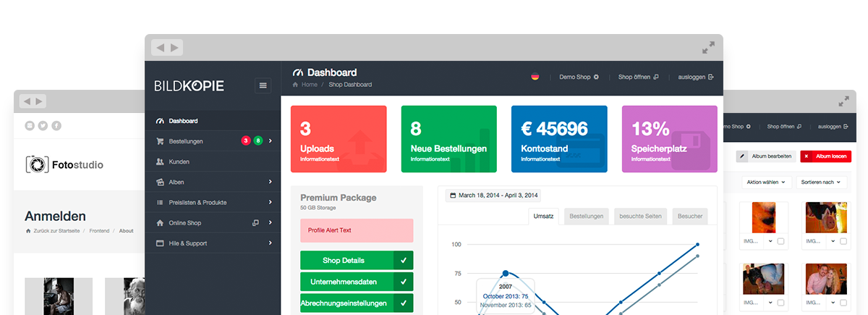Click the home icon in dashboard breadcrumb
Image resolution: width=868 pixels, height=315 pixels.
[295, 85]
